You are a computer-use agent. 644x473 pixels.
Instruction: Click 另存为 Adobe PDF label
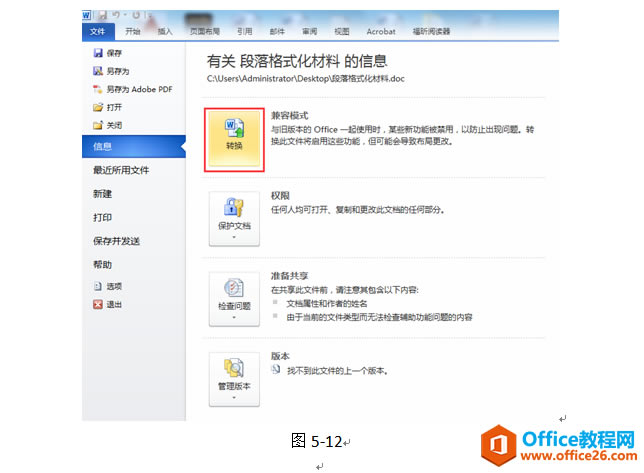140,89
